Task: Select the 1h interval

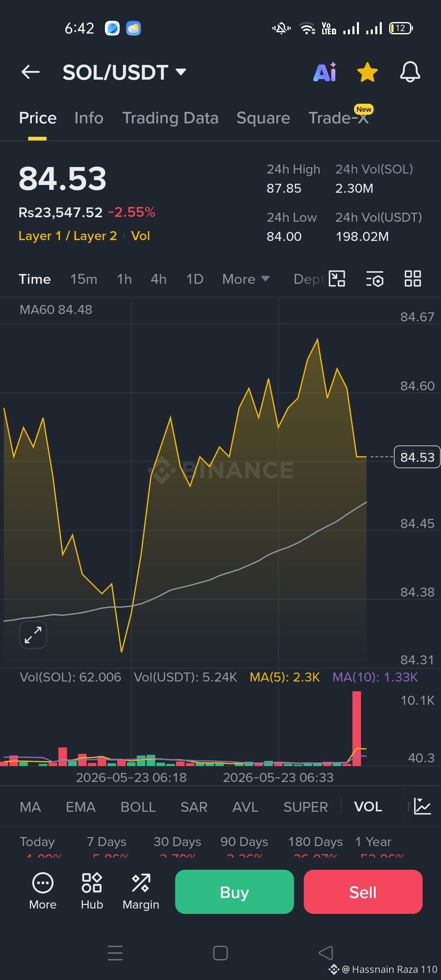Action: click(x=124, y=279)
